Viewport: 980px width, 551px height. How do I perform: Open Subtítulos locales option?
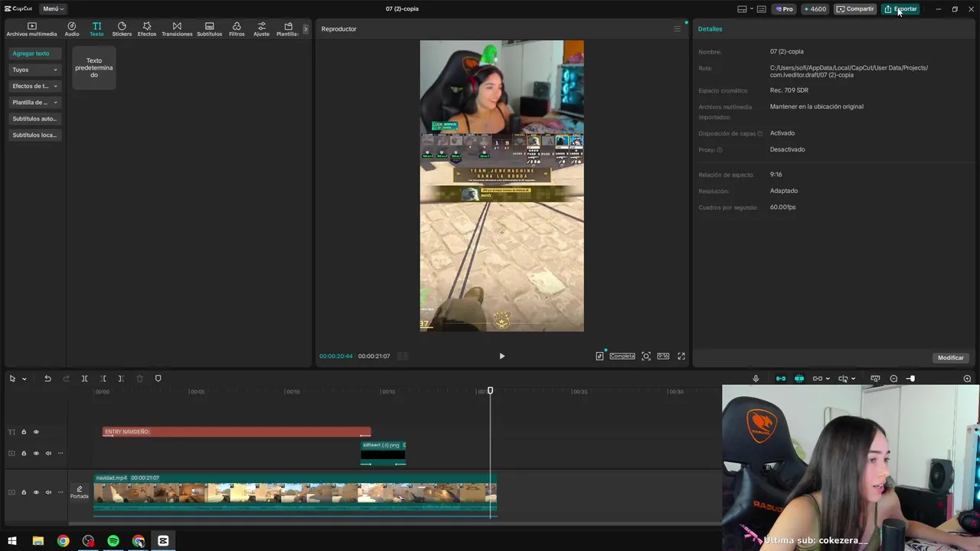pyautogui.click(x=35, y=135)
